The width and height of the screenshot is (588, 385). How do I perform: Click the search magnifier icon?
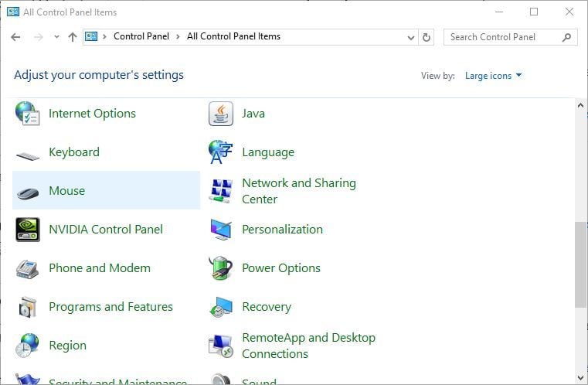pyautogui.click(x=566, y=37)
